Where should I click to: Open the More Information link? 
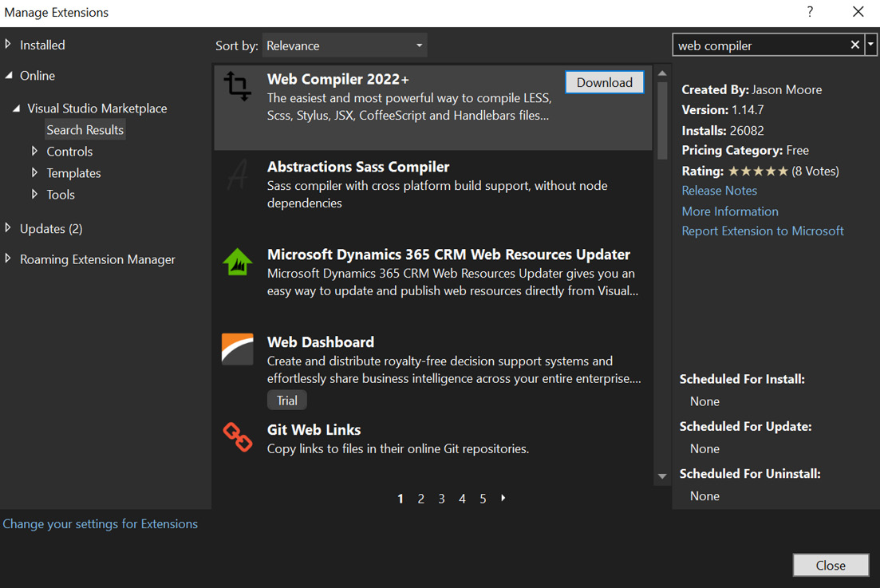coord(729,211)
